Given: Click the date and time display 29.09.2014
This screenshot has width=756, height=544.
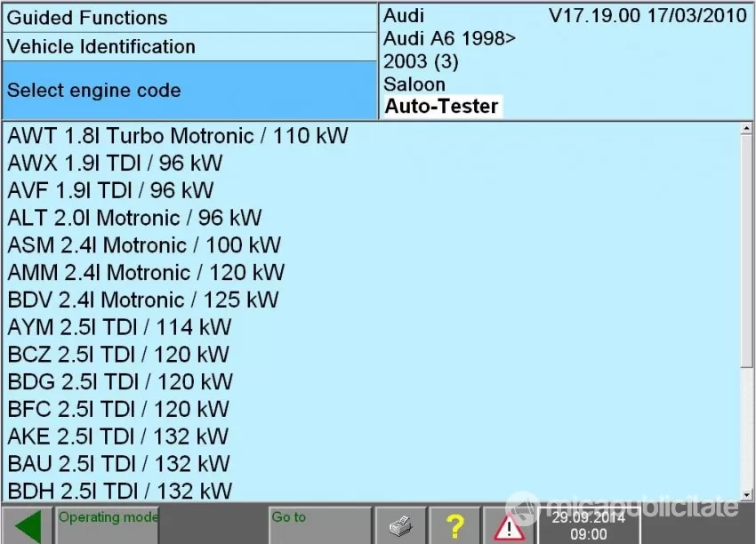Looking at the screenshot, I should click(588, 525).
